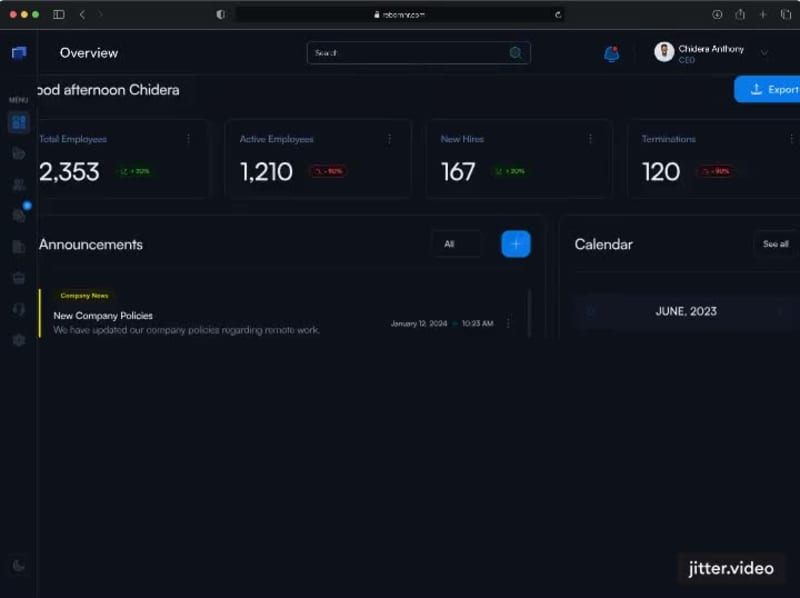Open the All filter dropdown in Announcements
Image resolution: width=800 pixels, height=598 pixels.
point(456,243)
